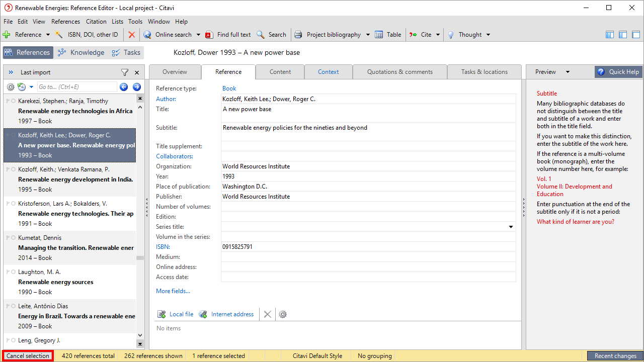644x362 pixels.
Task: Open the Thought dropdown arrow
Action: click(x=488, y=35)
